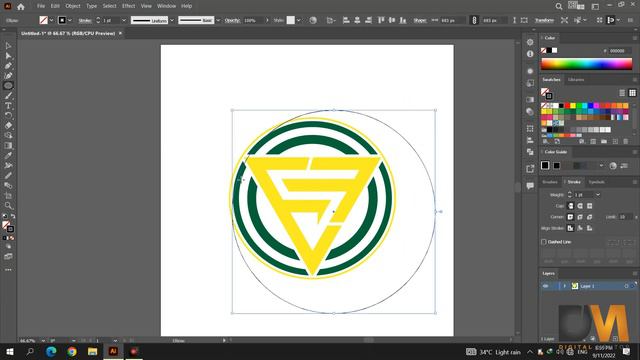
Task: Open the Comments panel icon
Action: click(x=530, y=186)
